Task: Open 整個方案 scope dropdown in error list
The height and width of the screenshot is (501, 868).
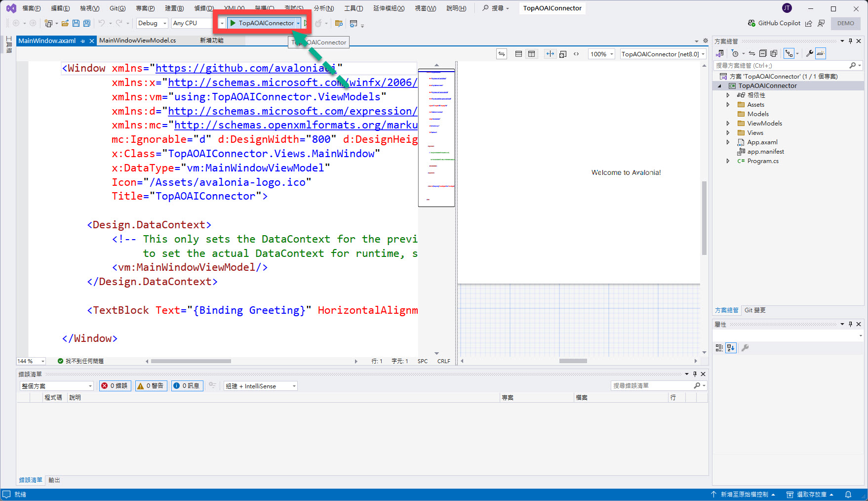Action: pos(57,386)
